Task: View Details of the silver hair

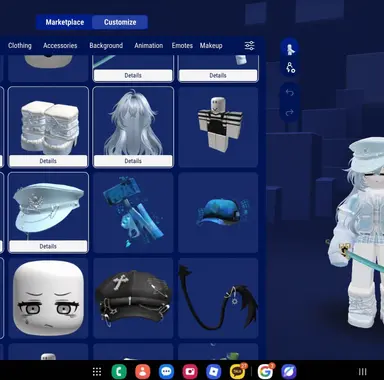Action: [x=133, y=161]
